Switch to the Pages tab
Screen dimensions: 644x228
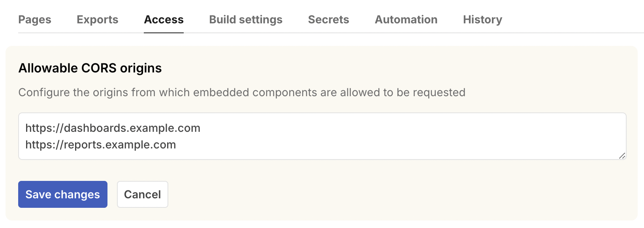[x=35, y=19]
